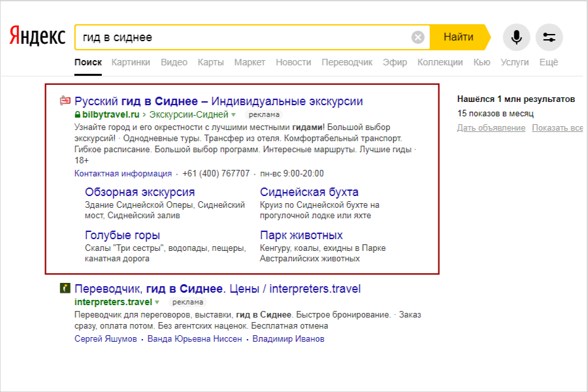Click the interpreters.travel ad favicon
Image resolution: width=588 pixels, height=392 pixels.
coord(65,288)
